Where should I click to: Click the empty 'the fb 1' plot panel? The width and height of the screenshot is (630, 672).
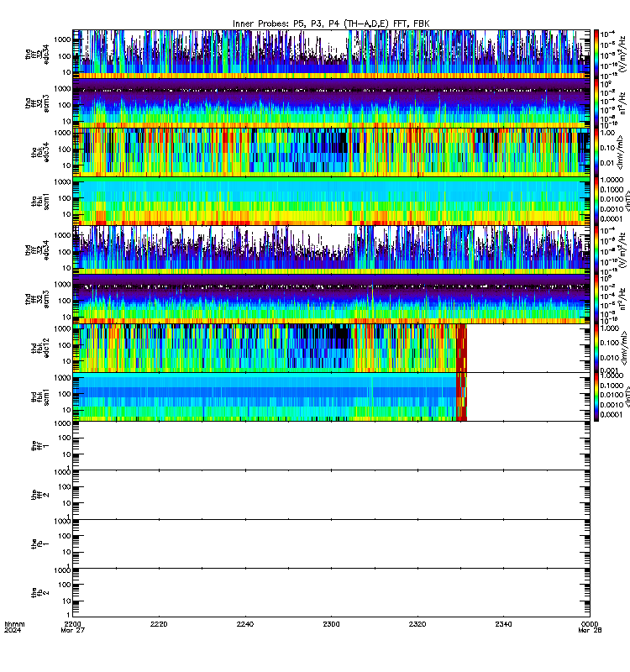coord(331,543)
